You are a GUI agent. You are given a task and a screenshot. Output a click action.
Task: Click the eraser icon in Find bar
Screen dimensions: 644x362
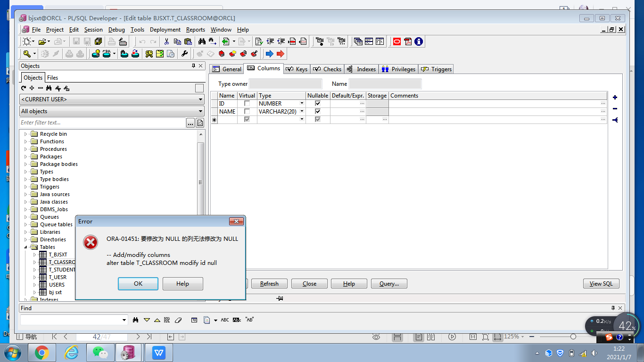178,320
